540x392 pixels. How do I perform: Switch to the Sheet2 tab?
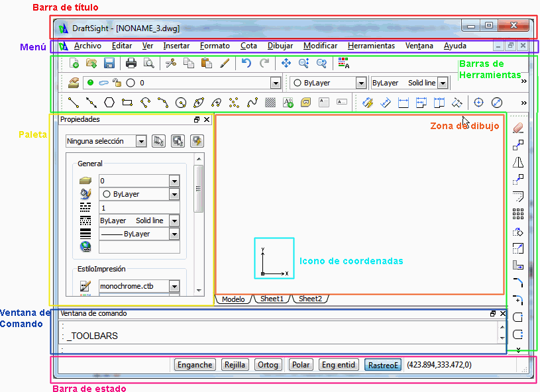pos(310,299)
